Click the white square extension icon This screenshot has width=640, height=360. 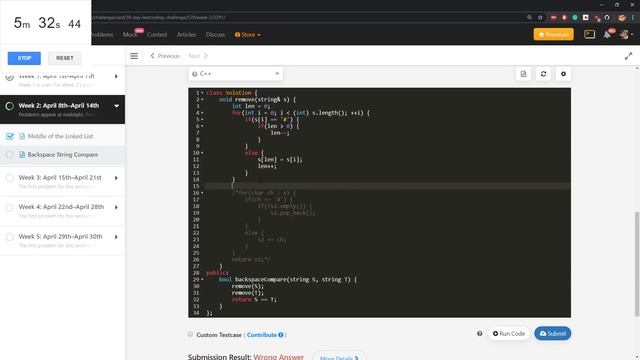(586, 18)
